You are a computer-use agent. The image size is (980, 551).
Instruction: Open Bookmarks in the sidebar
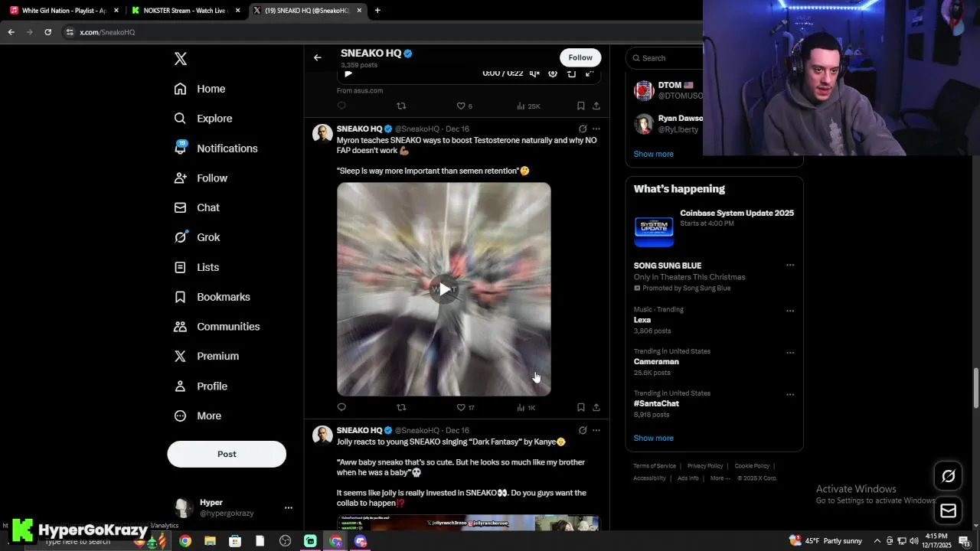(x=212, y=297)
